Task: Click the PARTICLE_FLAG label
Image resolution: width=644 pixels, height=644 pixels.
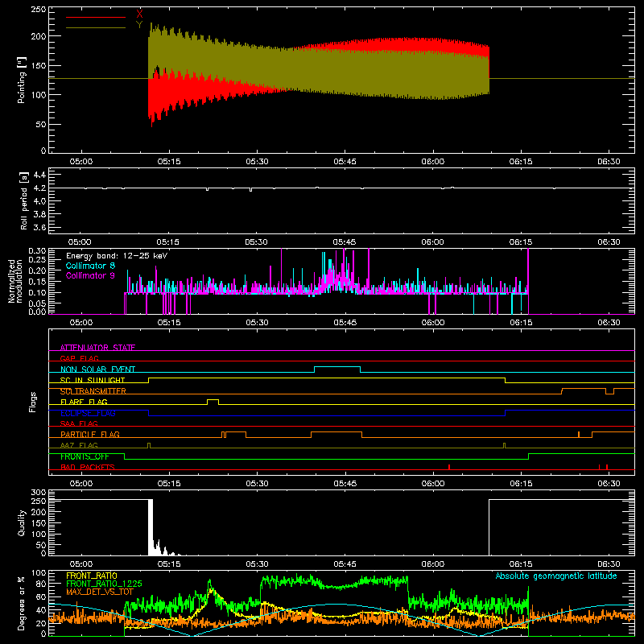Action: click(90, 434)
